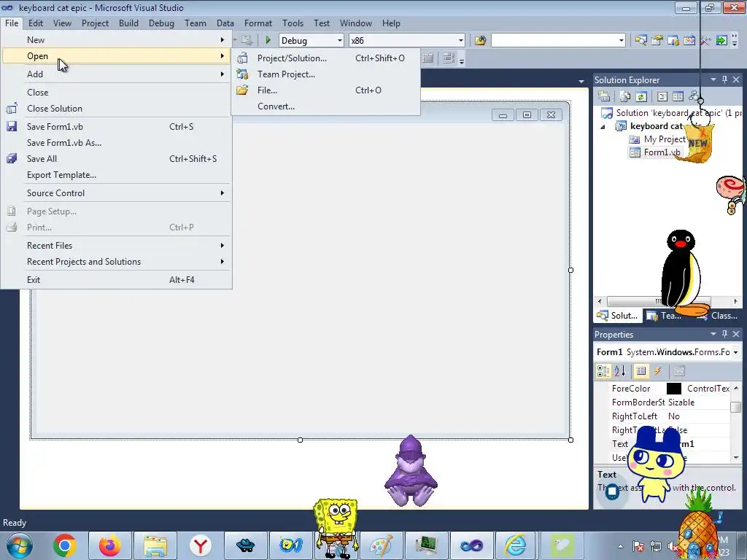Open Properties Window from the top toolbar
The height and width of the screenshot is (560, 747).
pos(657,41)
